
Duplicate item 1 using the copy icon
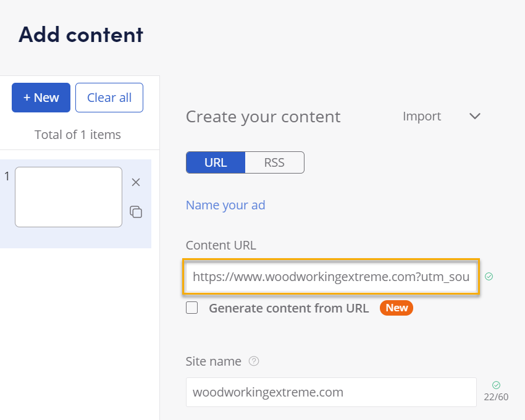point(136,212)
